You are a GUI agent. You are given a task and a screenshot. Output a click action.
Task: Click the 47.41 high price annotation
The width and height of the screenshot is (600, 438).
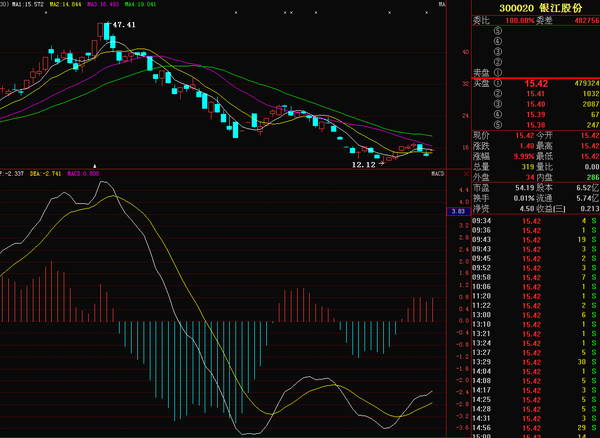(124, 25)
